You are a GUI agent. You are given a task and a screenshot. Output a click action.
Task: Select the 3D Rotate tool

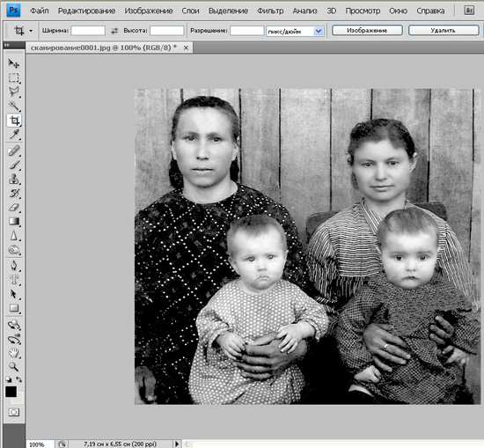[x=13, y=325]
